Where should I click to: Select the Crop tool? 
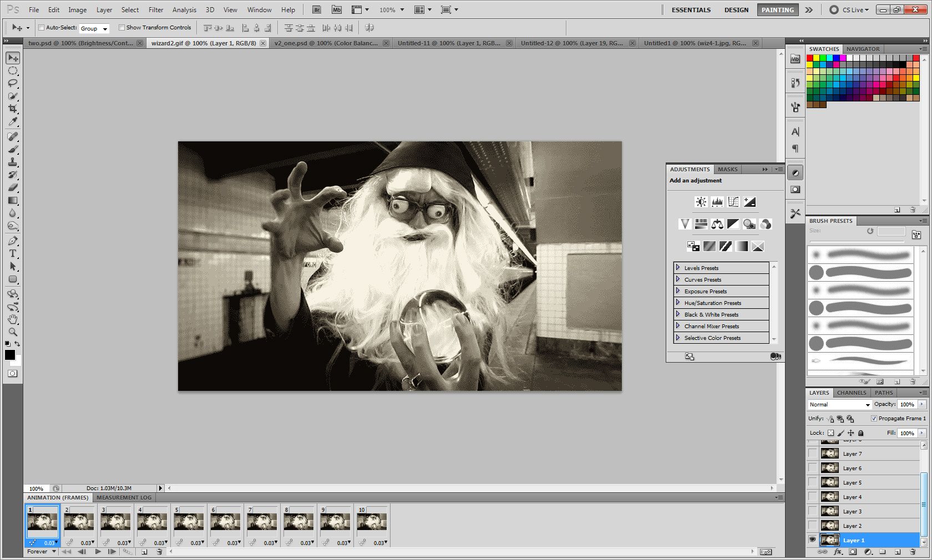(13, 109)
